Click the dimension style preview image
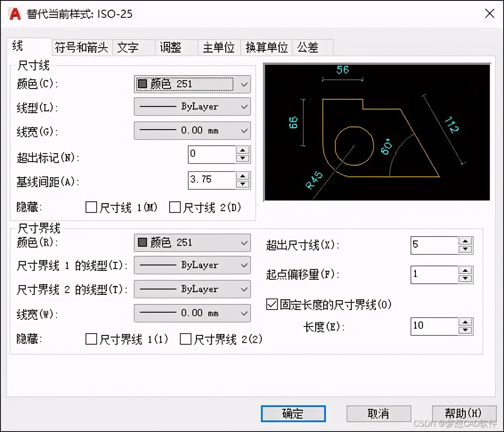The image size is (504, 432). [377, 132]
